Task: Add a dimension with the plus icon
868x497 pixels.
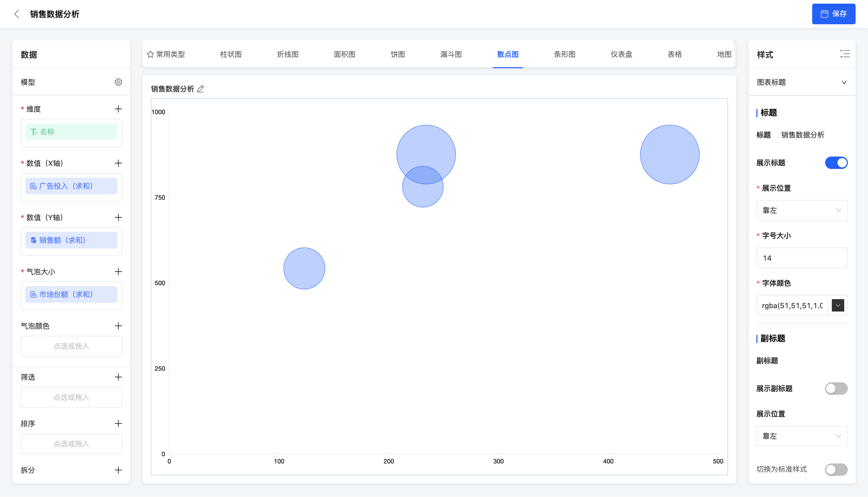Action: pos(118,109)
